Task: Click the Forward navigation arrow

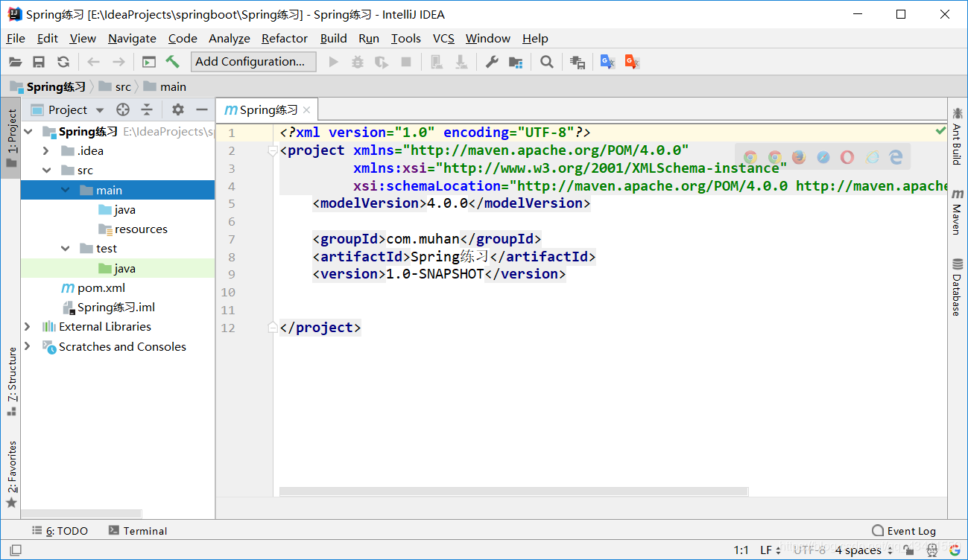Action: coord(118,62)
